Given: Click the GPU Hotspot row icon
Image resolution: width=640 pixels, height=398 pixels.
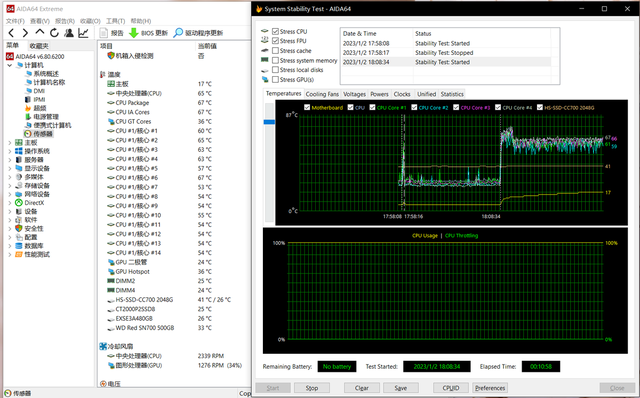Looking at the screenshot, I should point(111,271).
